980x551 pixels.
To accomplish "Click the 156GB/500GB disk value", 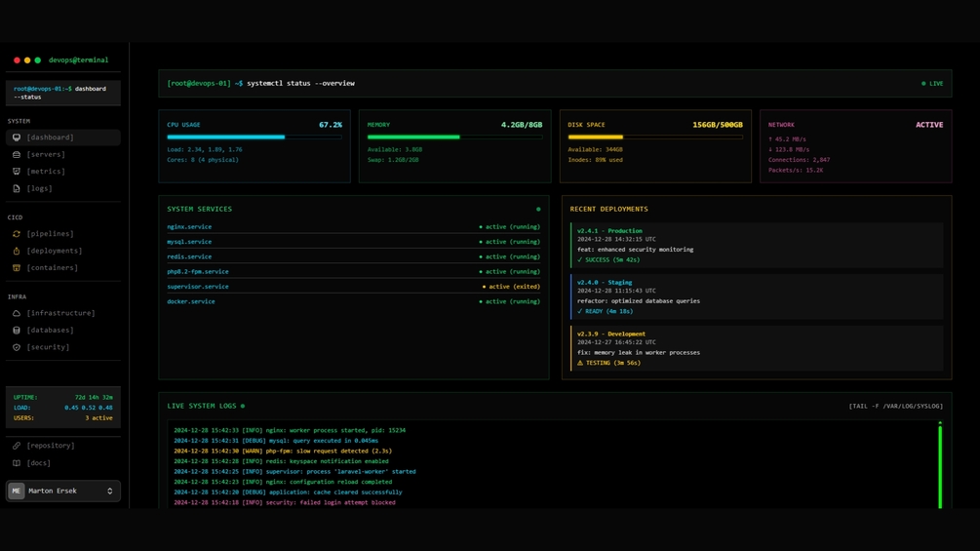I will 718,125.
